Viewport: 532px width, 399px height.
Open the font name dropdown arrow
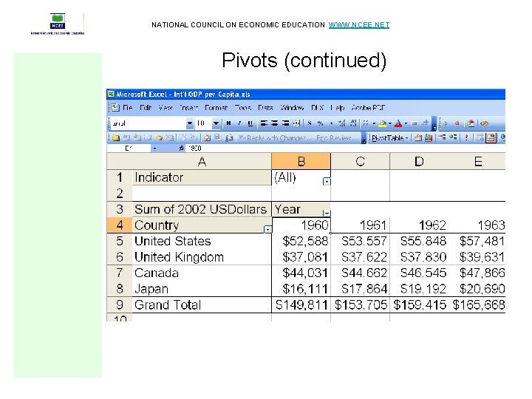pos(190,123)
